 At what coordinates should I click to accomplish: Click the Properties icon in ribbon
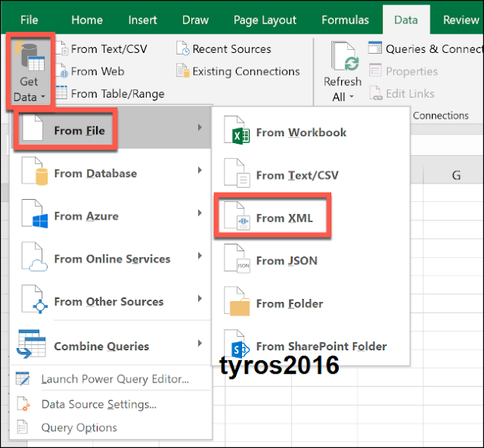coord(375,70)
